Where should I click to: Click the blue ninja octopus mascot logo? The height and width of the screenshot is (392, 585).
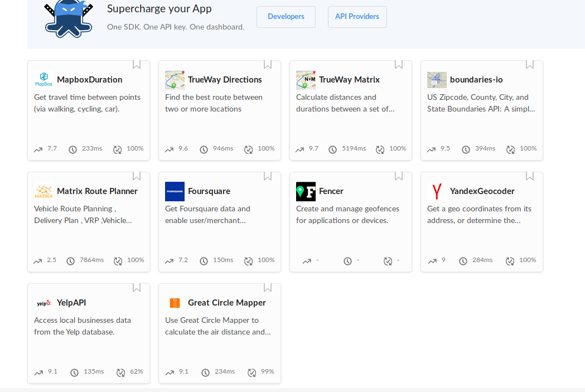(69, 18)
